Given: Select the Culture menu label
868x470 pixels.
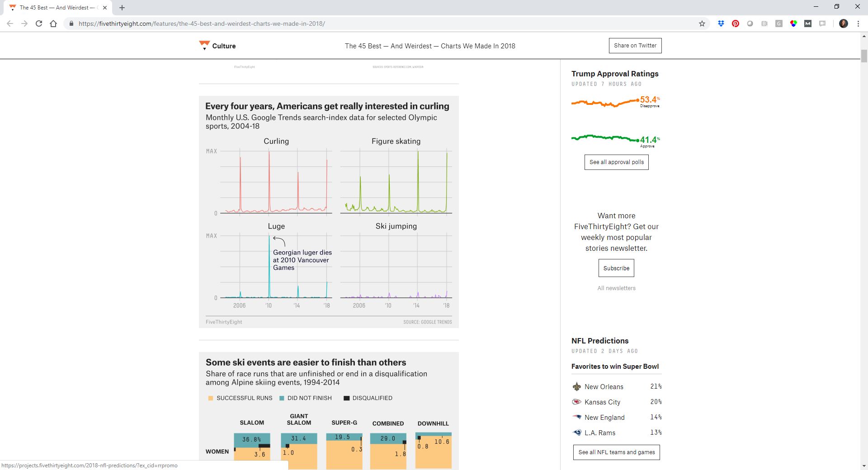Looking at the screenshot, I should [224, 46].
